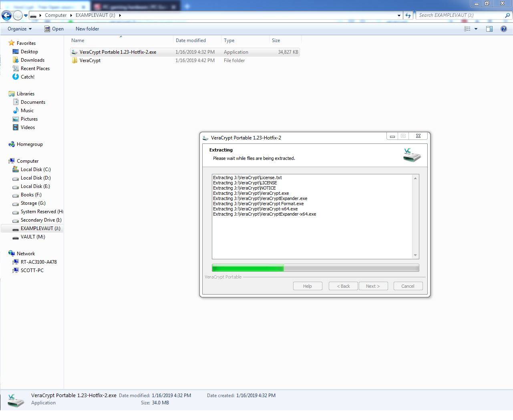Toggle the preview pane icon
Screen dimensions: 513x420
click(489, 29)
